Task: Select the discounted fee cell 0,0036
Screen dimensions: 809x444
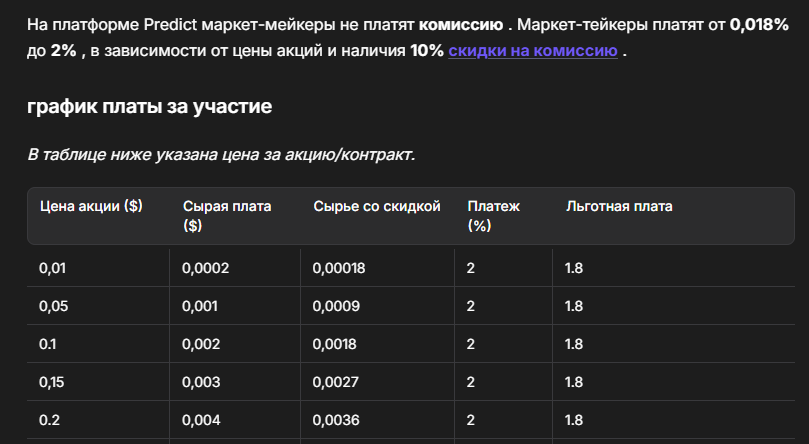Action: [336, 420]
